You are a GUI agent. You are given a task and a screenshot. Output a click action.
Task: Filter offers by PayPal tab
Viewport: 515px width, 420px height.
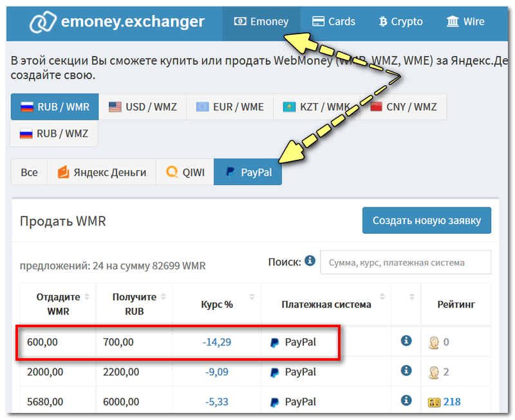tap(248, 172)
